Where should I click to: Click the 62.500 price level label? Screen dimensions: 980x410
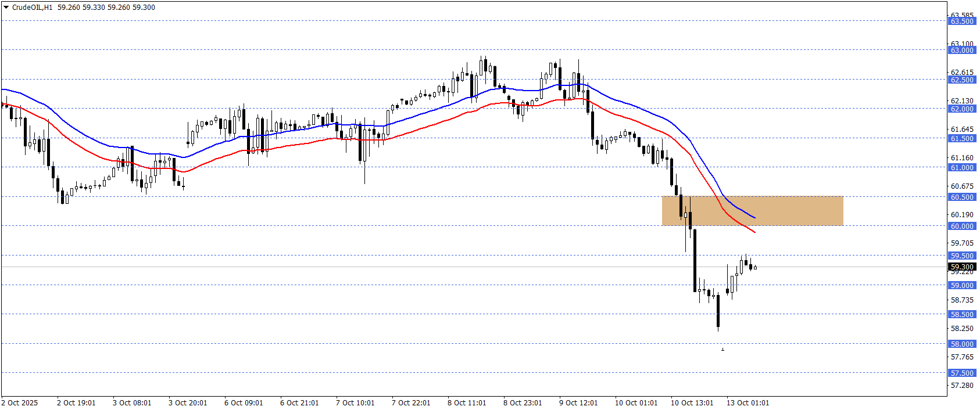point(961,80)
